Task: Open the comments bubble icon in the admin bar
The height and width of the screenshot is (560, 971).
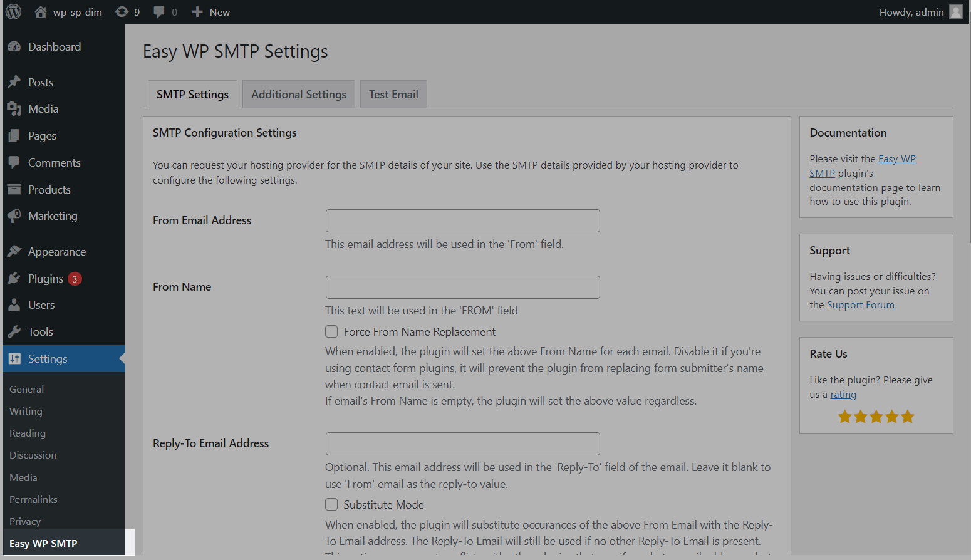Action: point(159,12)
